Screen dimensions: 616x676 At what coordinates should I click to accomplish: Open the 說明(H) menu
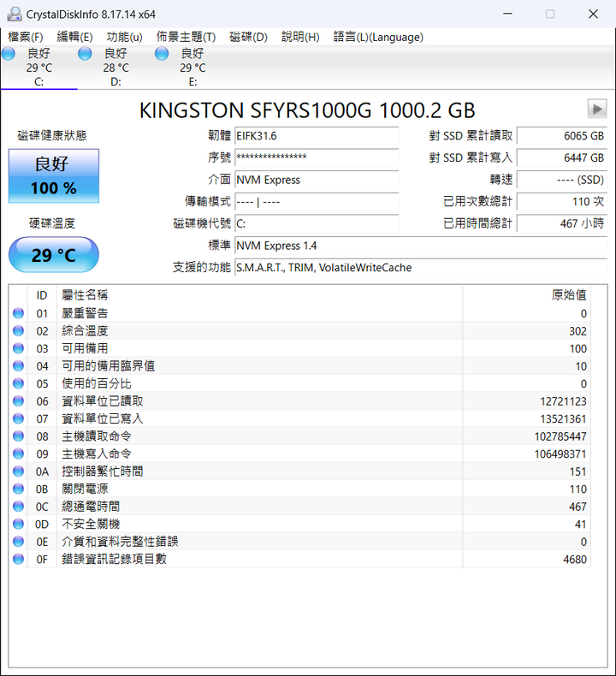(300, 37)
